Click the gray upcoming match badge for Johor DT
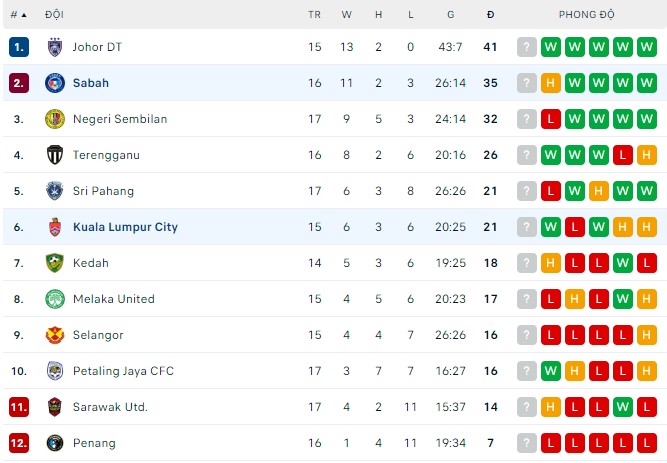Screen dimensions: 667x463 pos(526,47)
